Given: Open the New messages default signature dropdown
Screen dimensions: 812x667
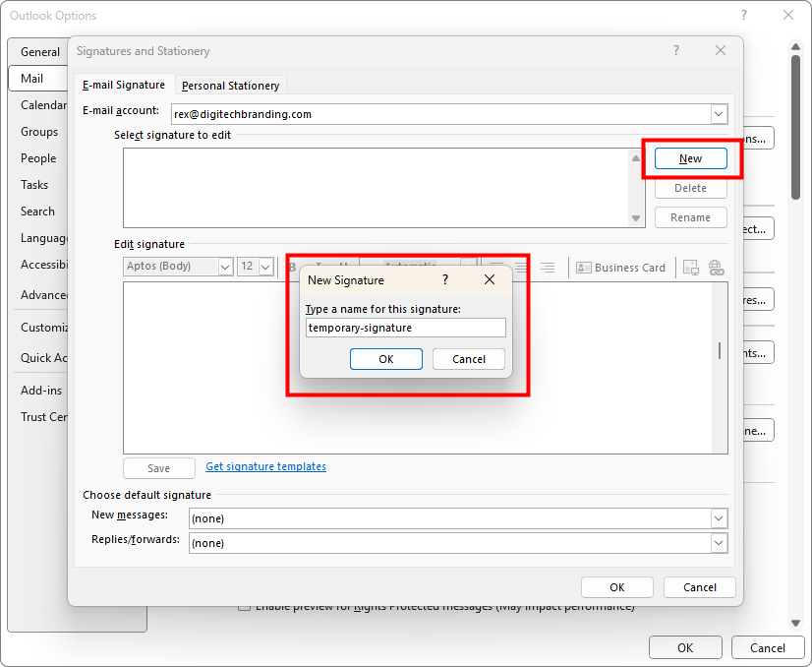Looking at the screenshot, I should (719, 518).
